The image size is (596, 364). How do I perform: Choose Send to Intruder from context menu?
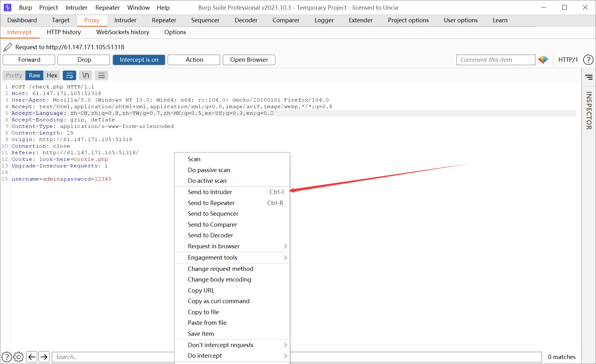click(232, 192)
